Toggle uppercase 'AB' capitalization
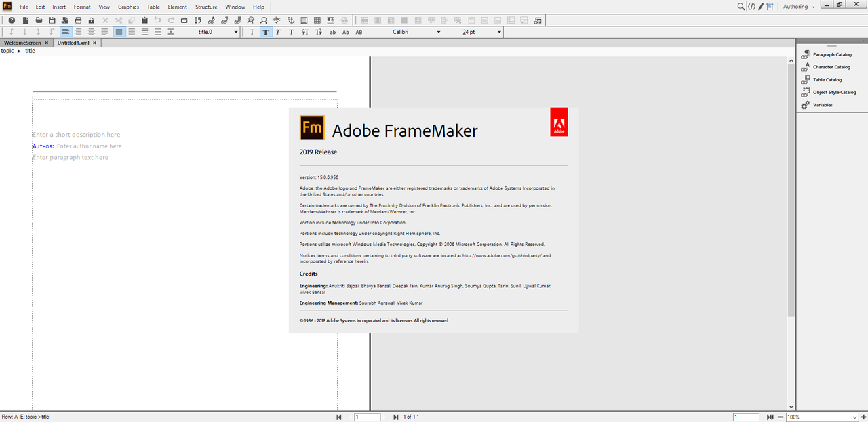This screenshot has width=868, height=422. pyautogui.click(x=359, y=32)
